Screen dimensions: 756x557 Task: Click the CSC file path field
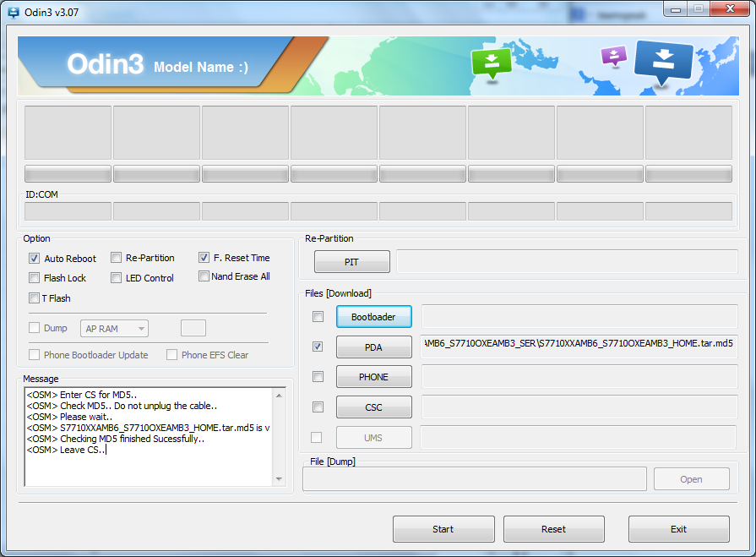coord(579,407)
